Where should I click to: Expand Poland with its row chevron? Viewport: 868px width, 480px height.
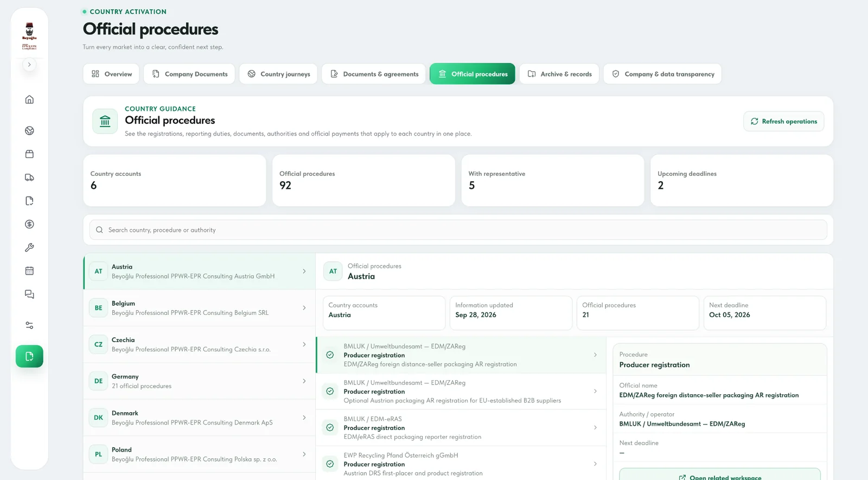304,454
